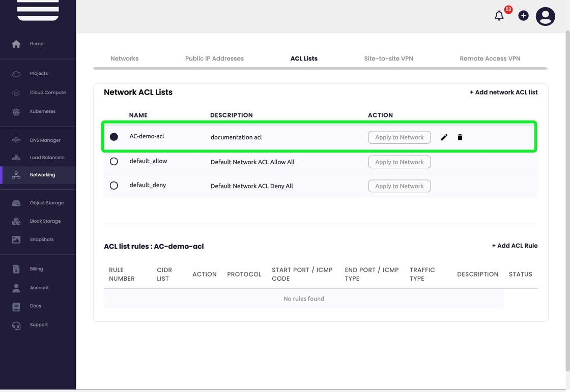This screenshot has height=392, width=570.
Task: Click the pencil edit icon for AC-demo-acl
Action: click(444, 137)
